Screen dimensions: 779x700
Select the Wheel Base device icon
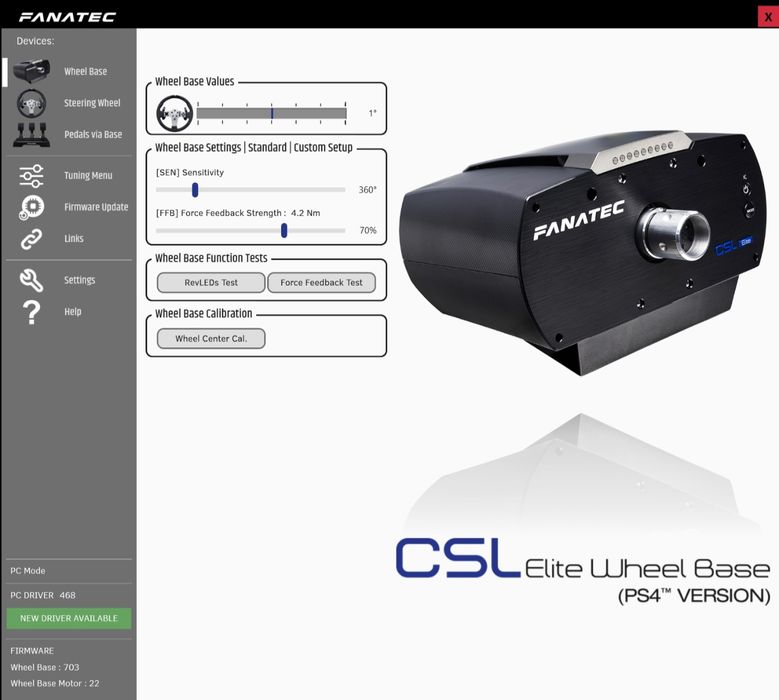click(x=32, y=71)
